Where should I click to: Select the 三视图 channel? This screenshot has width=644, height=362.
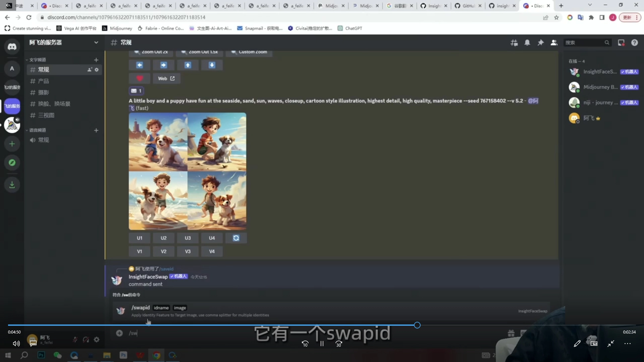[x=46, y=115]
